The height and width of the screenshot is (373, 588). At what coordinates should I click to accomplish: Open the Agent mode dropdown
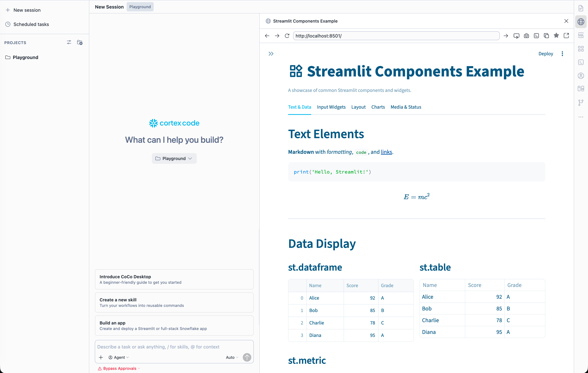coord(119,357)
